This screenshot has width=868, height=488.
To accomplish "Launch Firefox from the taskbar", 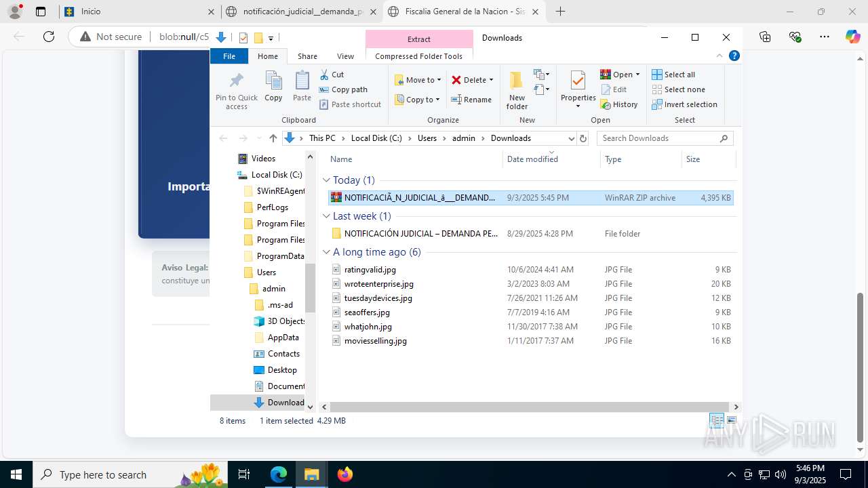I will pyautogui.click(x=345, y=474).
